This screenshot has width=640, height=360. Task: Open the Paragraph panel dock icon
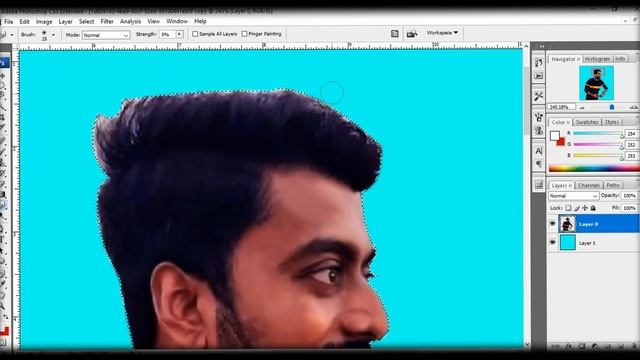[539, 164]
